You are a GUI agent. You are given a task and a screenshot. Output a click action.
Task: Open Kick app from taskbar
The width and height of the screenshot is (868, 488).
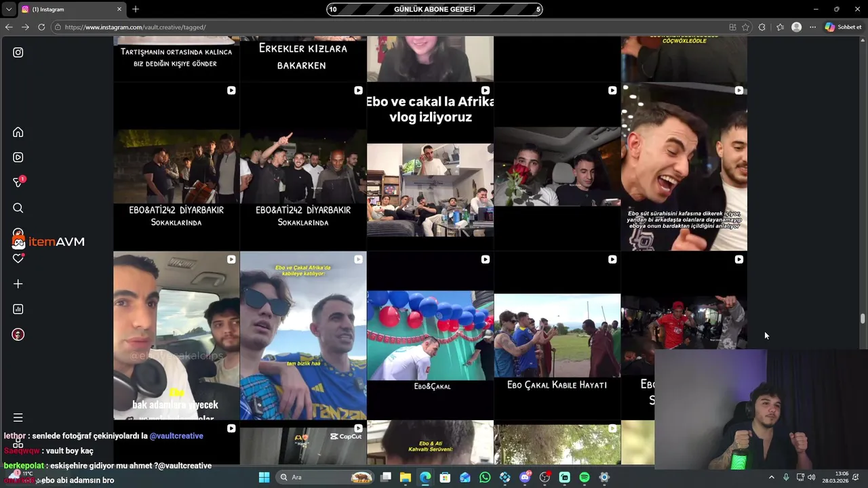tap(564, 477)
